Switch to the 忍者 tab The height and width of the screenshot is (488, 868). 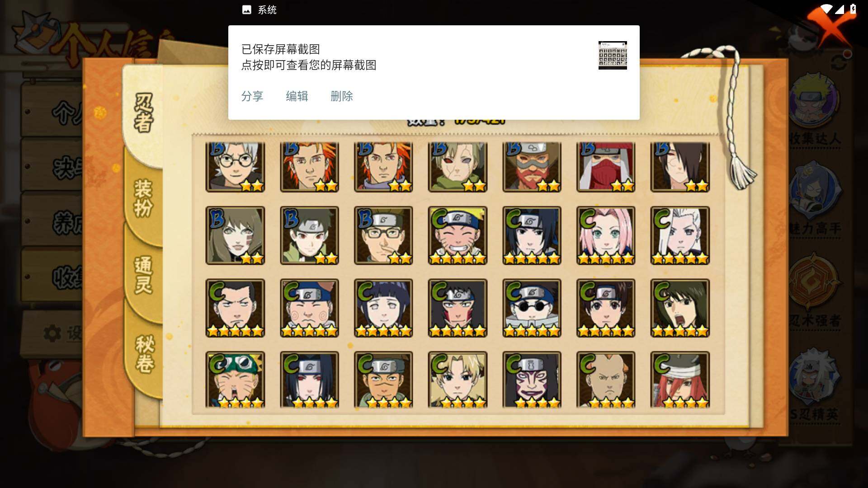tap(143, 113)
